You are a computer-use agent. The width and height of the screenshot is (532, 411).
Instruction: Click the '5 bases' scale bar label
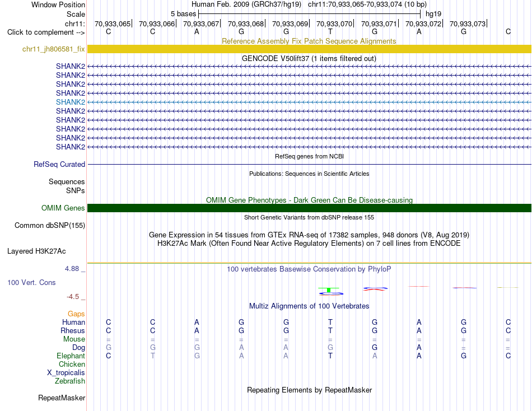coord(183,14)
